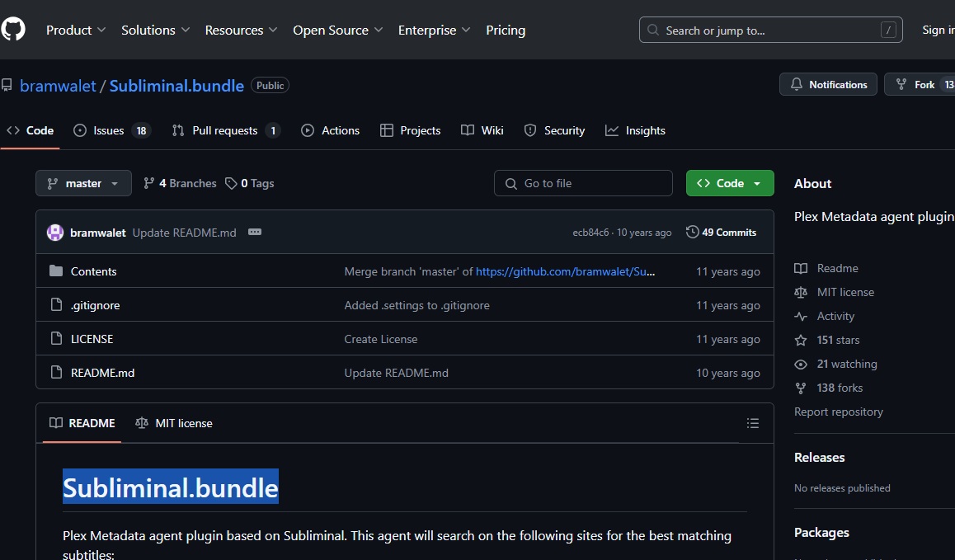The width and height of the screenshot is (955, 560).
Task: Click the star icon next to 151 stars
Action: [x=800, y=340]
